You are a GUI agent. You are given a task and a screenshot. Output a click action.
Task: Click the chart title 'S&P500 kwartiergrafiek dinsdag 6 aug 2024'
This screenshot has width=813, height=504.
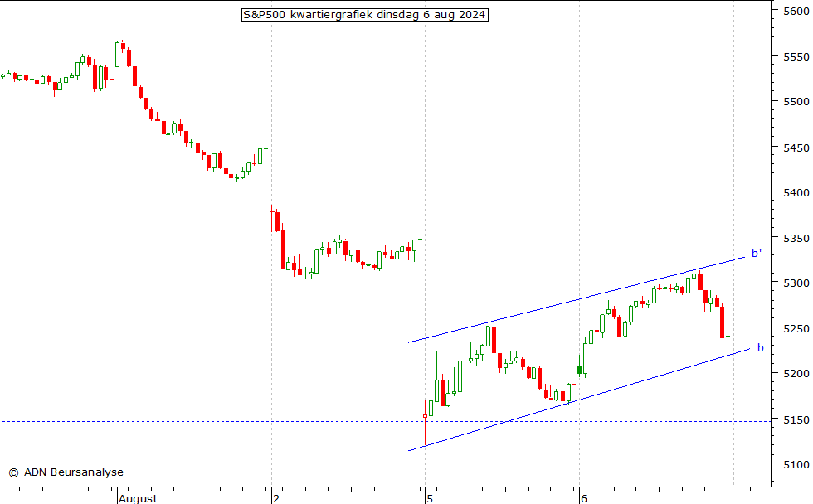coord(364,14)
